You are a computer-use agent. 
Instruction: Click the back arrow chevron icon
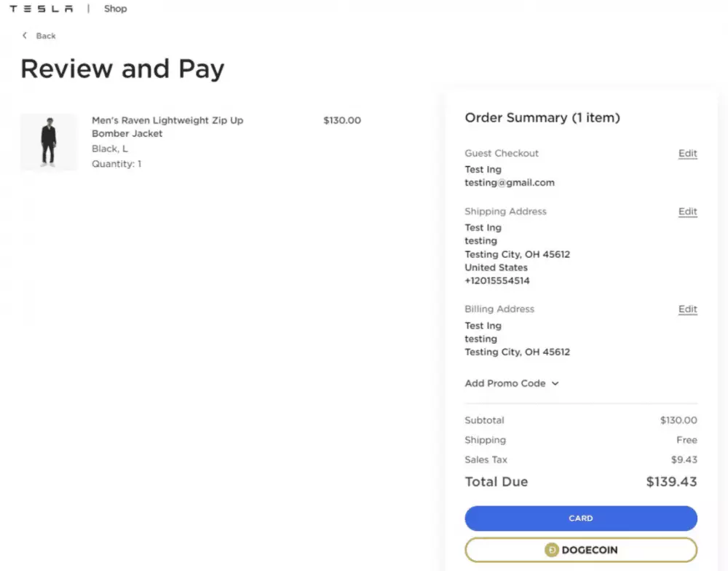pos(25,36)
